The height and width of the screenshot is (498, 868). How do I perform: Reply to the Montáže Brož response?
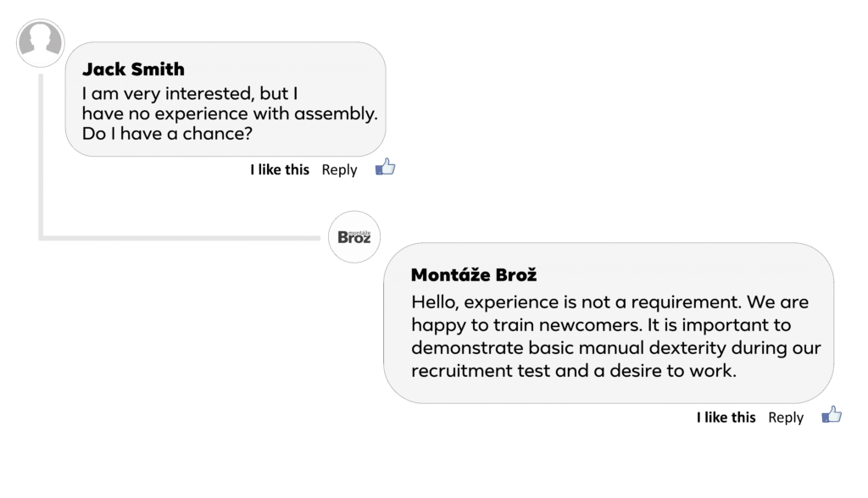[x=786, y=418]
